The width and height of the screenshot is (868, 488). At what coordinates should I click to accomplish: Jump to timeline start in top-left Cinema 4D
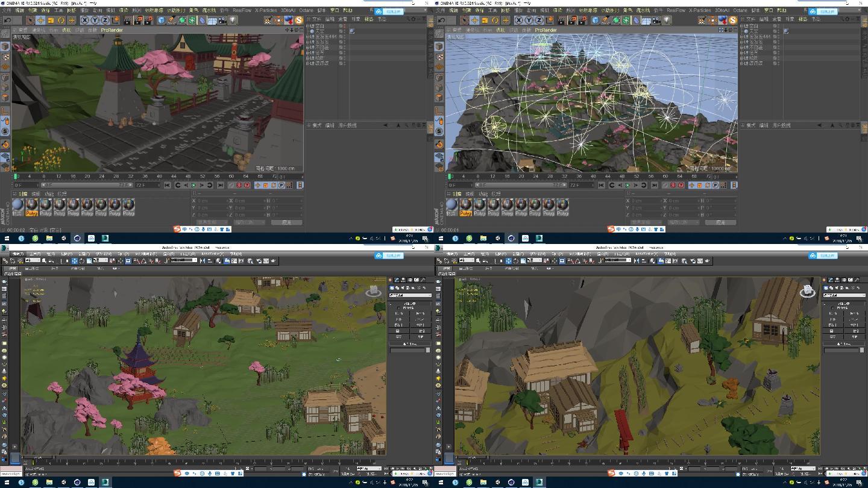167,185
